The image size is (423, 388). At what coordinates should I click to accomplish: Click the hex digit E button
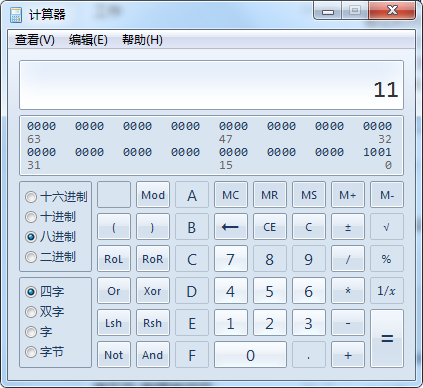click(192, 323)
